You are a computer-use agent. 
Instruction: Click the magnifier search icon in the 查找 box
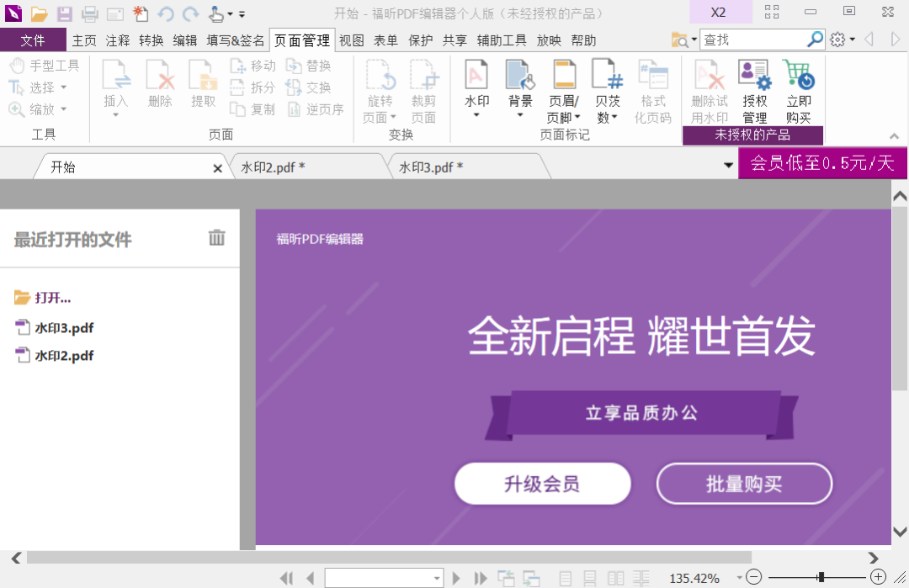coord(815,40)
